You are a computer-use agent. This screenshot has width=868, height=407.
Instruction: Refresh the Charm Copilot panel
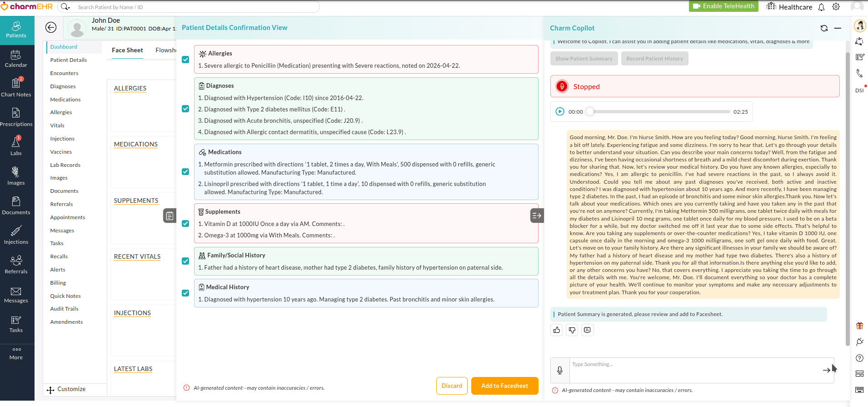824,28
